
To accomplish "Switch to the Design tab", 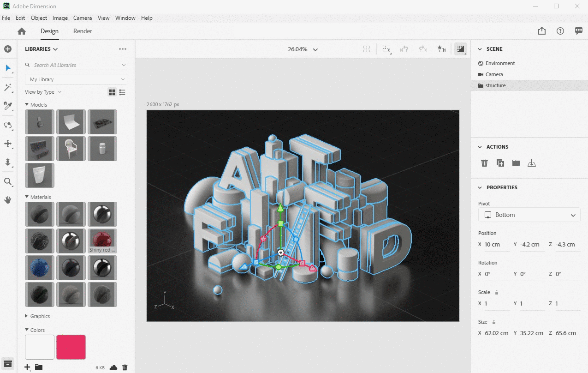I will point(49,31).
